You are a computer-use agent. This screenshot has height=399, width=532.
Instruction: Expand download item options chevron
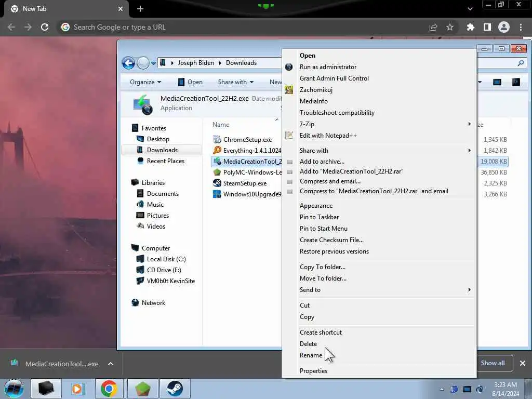point(111,364)
